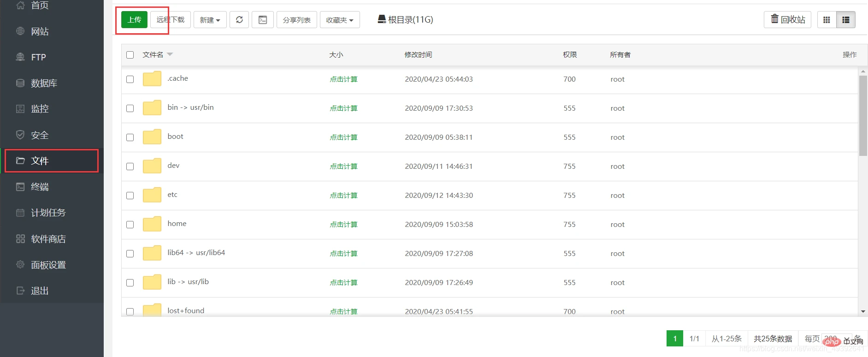Open the etc folder icon
Image resolution: width=868 pixels, height=357 pixels.
(152, 195)
